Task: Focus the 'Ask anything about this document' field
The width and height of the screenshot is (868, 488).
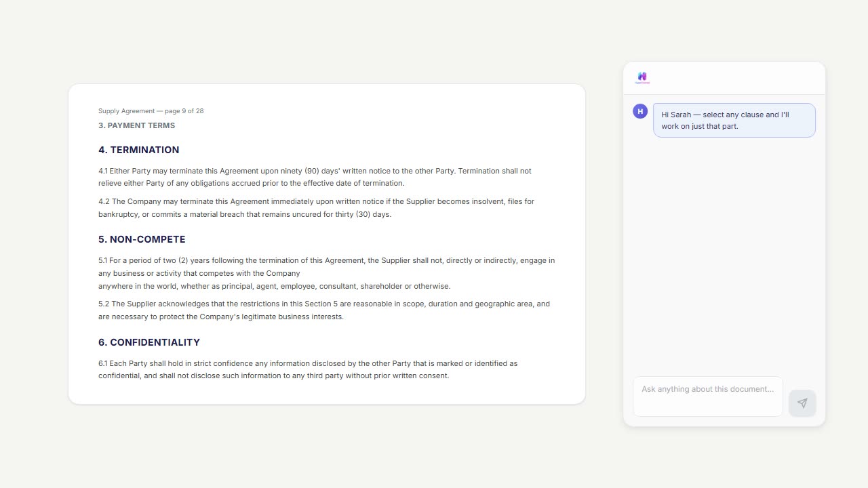Action: 707,396
